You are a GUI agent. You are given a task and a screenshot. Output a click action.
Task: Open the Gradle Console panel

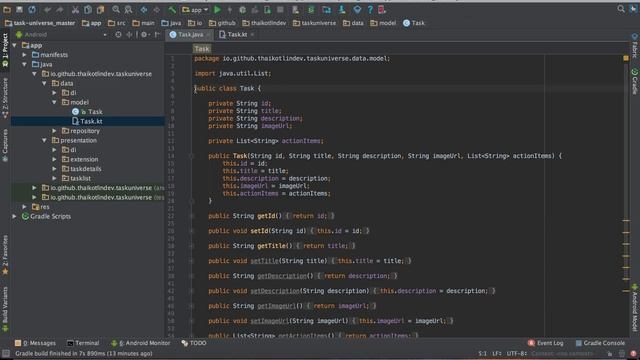[x=600, y=343]
